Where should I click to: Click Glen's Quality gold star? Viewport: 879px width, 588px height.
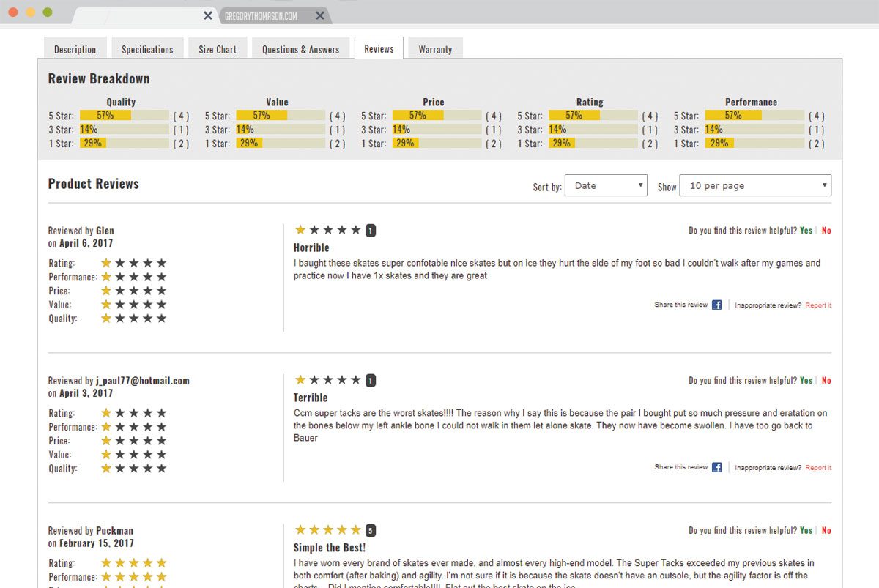click(106, 319)
